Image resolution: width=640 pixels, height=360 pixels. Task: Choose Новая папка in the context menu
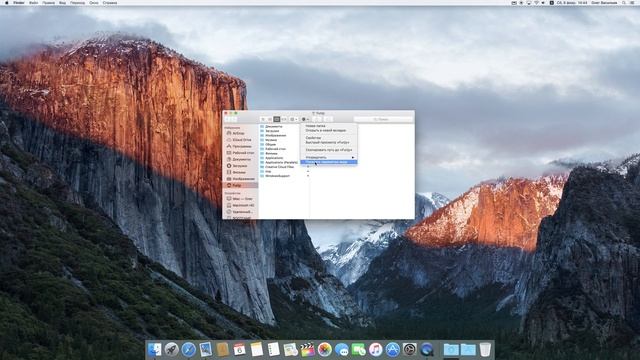316,126
